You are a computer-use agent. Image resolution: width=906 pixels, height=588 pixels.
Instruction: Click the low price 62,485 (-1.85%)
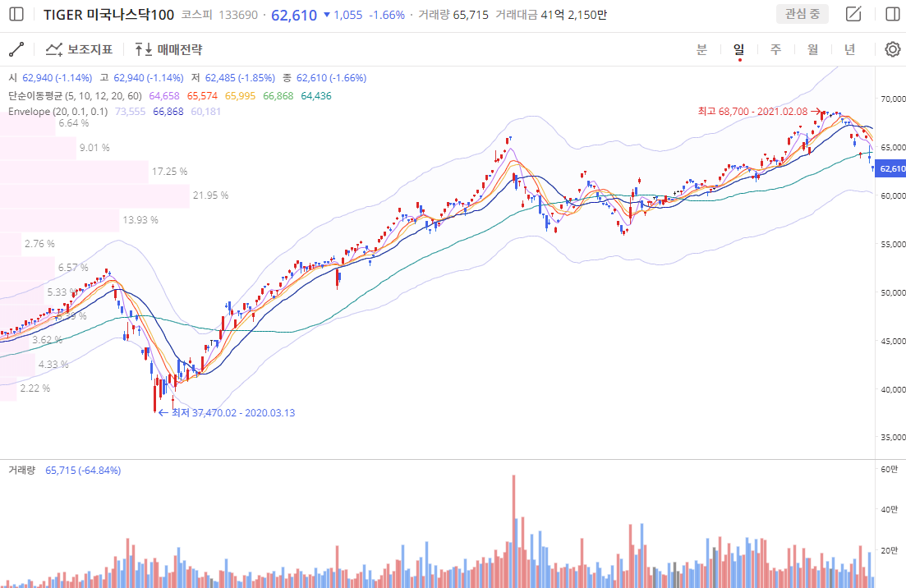coord(240,78)
